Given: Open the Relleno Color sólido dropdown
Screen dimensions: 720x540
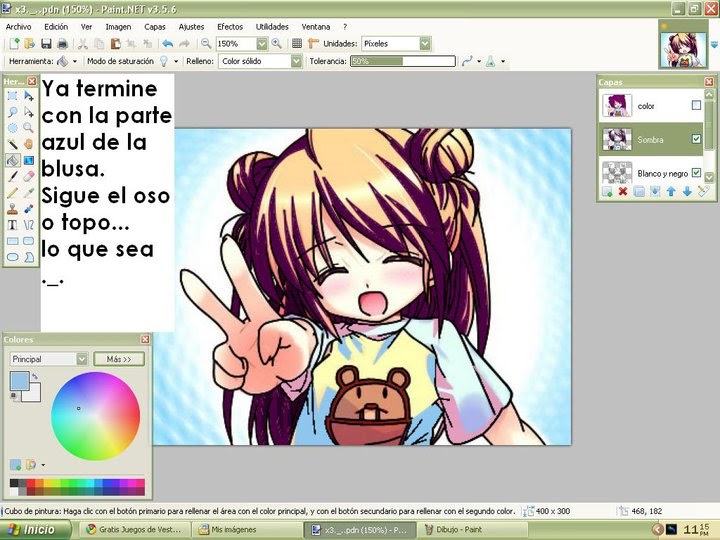Looking at the screenshot, I should (297, 61).
